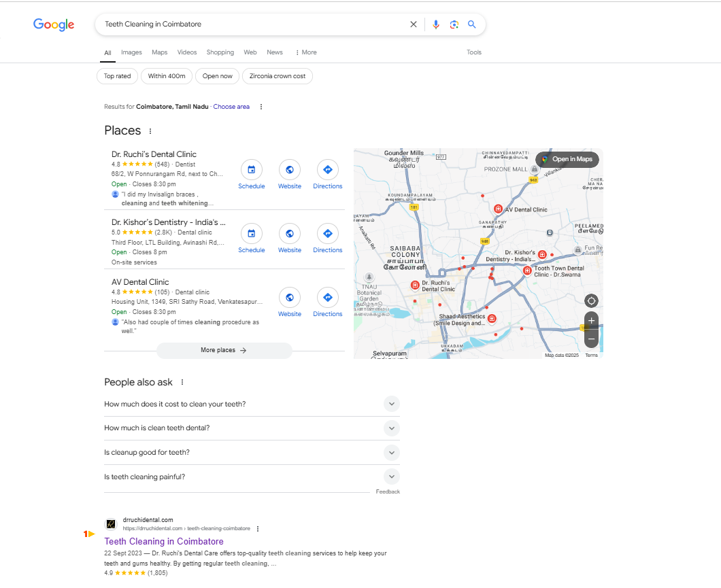Zoom in on the map
721x588 pixels.
pyautogui.click(x=591, y=320)
